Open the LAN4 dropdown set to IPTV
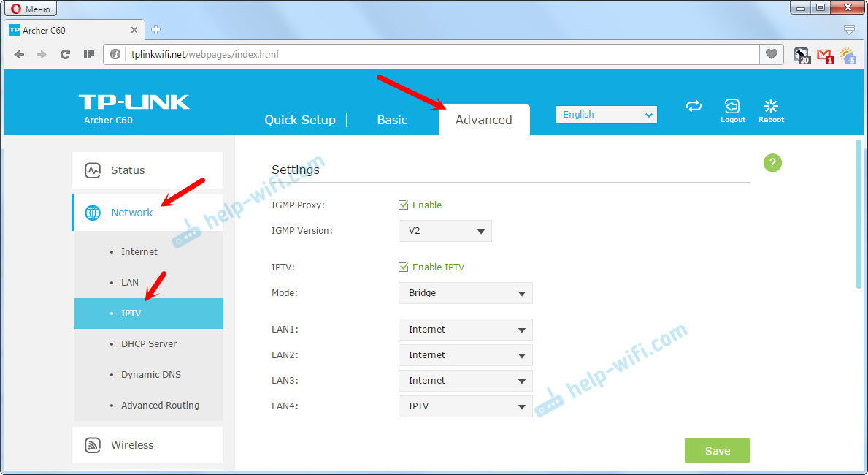Viewport: 868px width, 475px height. click(465, 406)
